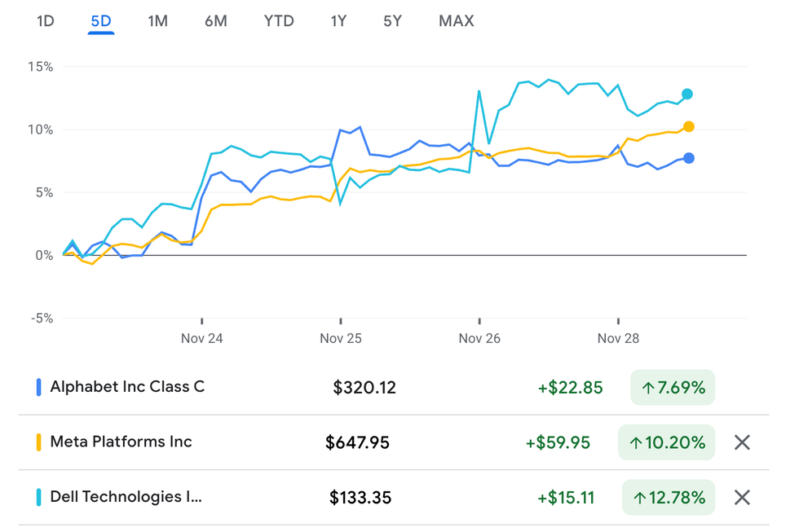Select the 5D time range tab
The height and width of the screenshot is (532, 799).
coord(101,21)
